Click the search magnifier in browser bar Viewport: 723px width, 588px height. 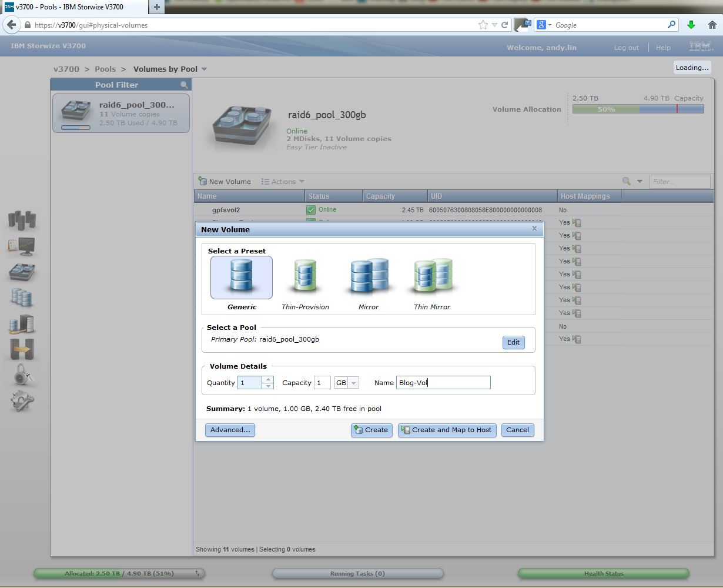(x=672, y=25)
